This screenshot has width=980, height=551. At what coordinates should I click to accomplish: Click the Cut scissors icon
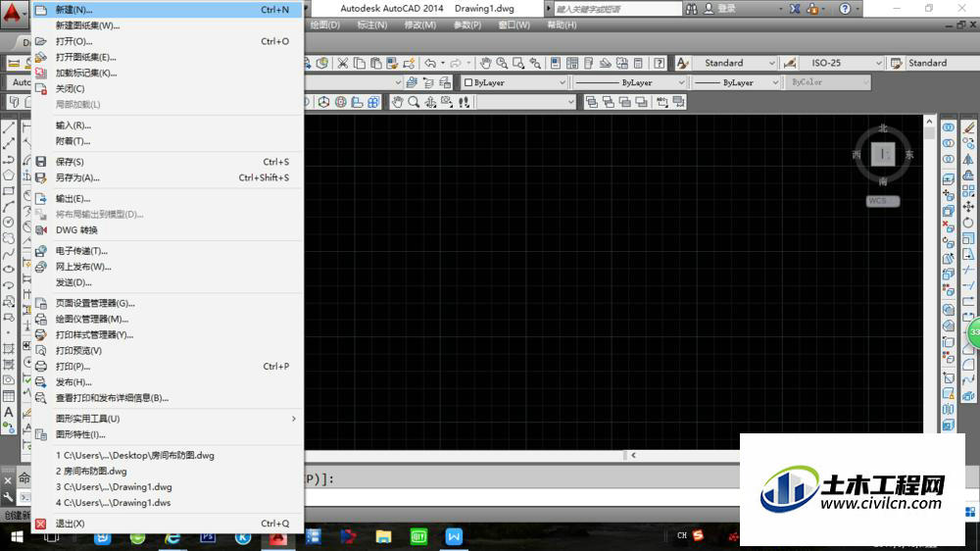pyautogui.click(x=342, y=63)
